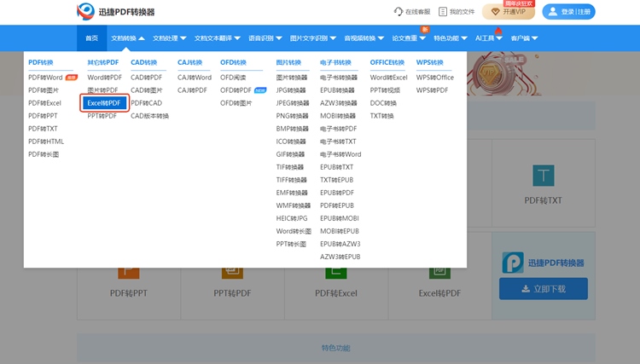Open PNG转换器 menu entry
The width and height of the screenshot is (640, 364).
click(292, 116)
